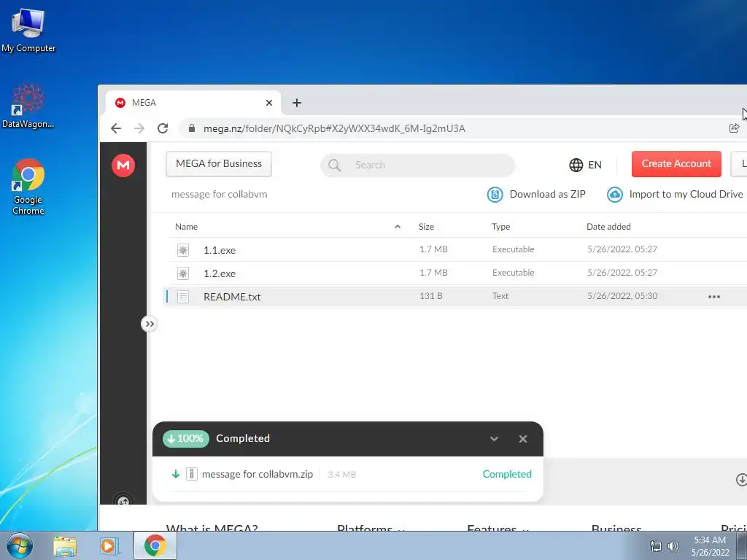
Task: Click the Completed status link in transfer row
Action: 507,474
